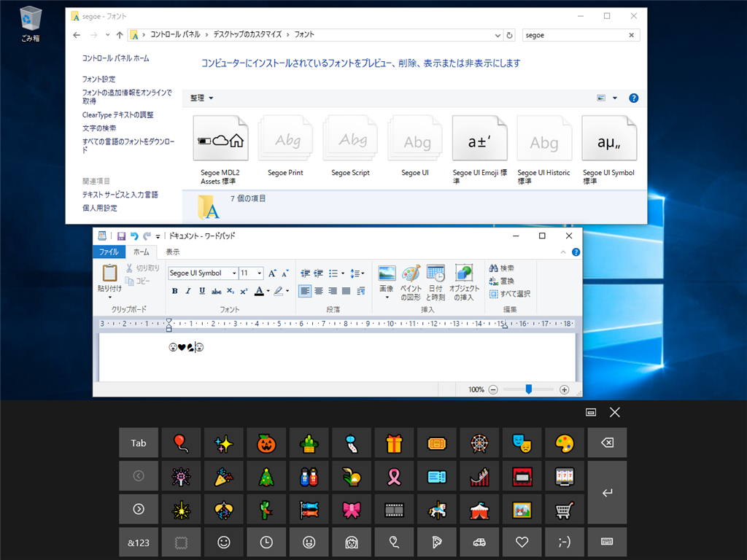Switch to the ホーム tab in WordPad

tap(141, 252)
